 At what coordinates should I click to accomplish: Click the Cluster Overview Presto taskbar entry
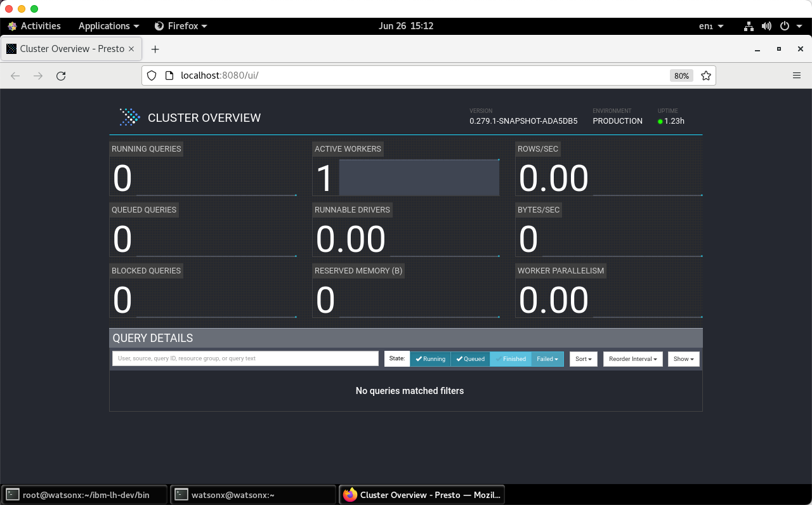click(422, 495)
